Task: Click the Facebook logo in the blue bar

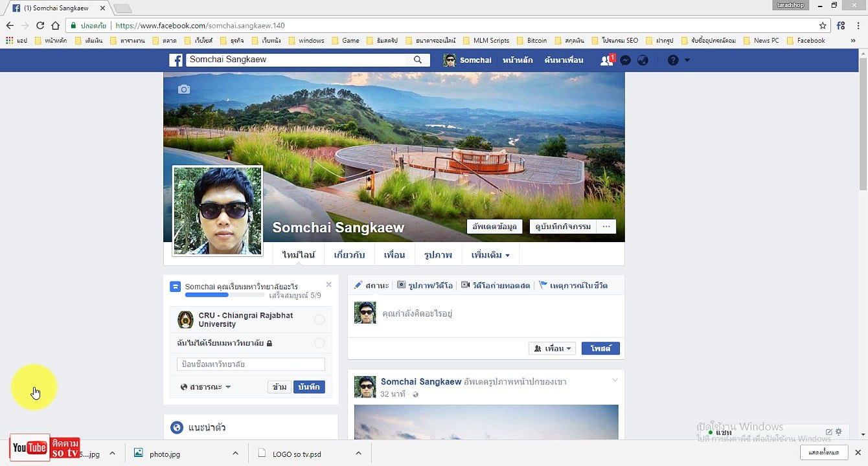Action: [x=176, y=60]
